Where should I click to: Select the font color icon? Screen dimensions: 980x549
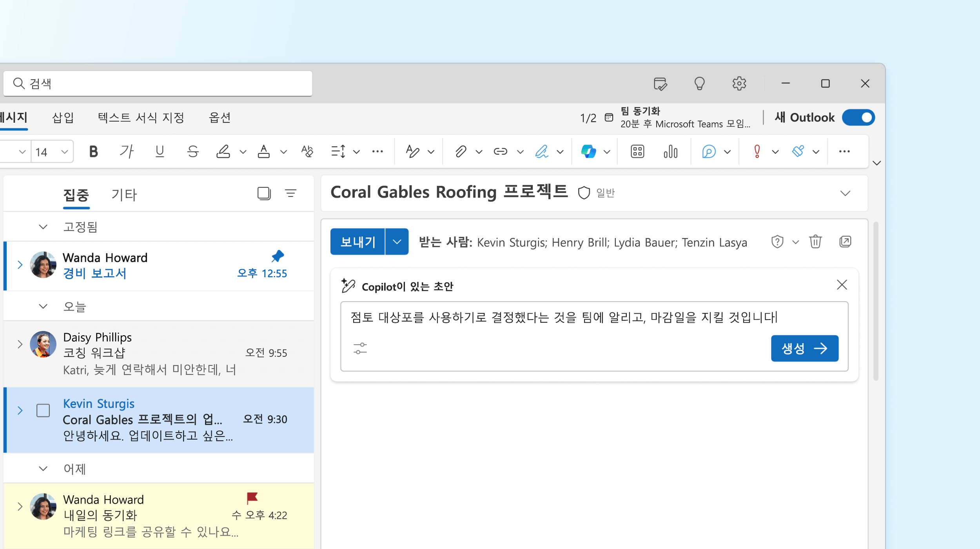point(265,151)
